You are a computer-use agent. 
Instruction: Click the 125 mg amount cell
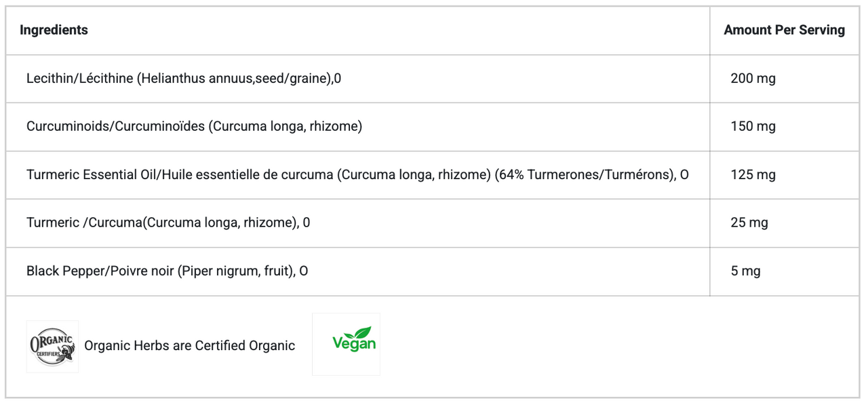point(753,175)
